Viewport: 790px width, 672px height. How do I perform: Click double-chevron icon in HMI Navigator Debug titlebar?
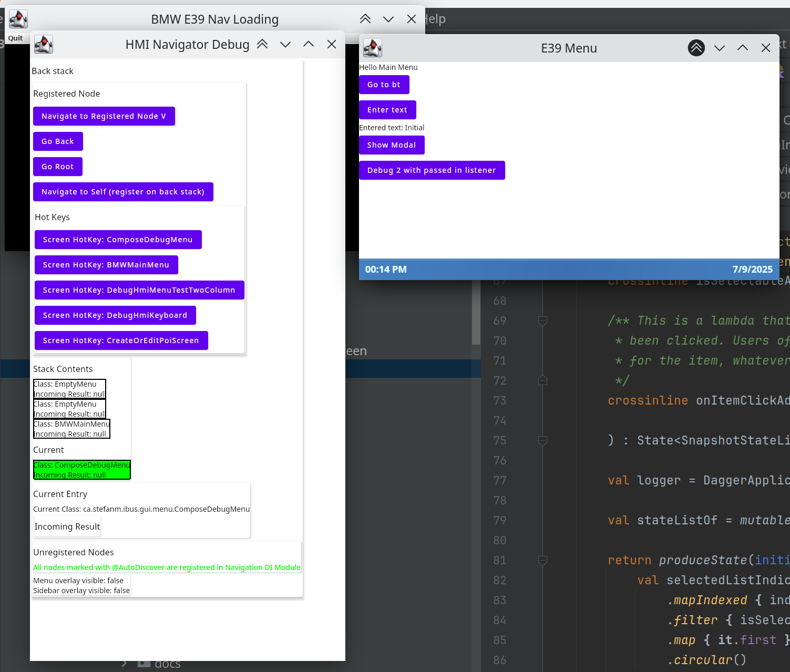click(262, 45)
